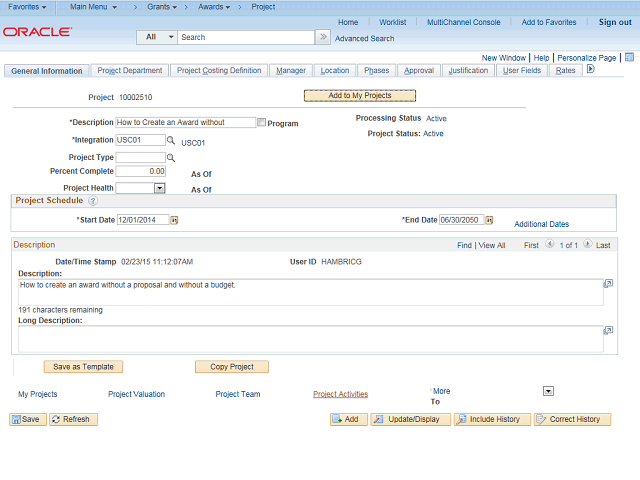This screenshot has height=480, width=640.
Task: Open the Phases tab
Action: [376, 71]
